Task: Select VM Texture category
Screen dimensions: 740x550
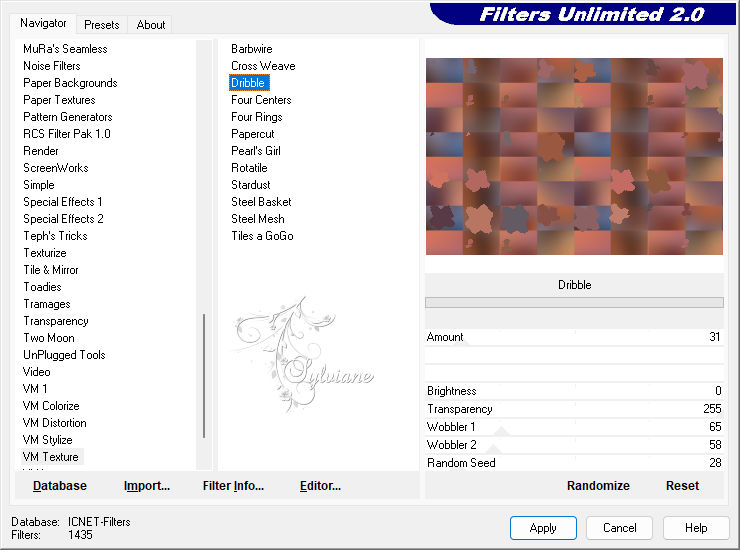Action: point(50,457)
